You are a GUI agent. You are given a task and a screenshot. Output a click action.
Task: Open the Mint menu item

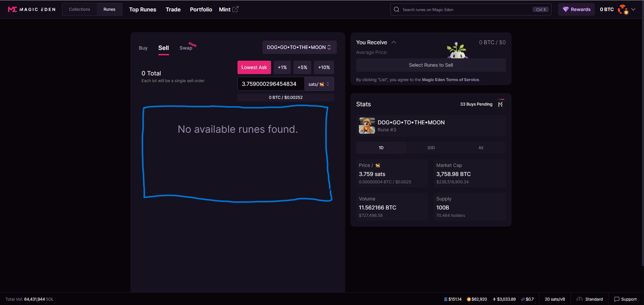pos(228,9)
